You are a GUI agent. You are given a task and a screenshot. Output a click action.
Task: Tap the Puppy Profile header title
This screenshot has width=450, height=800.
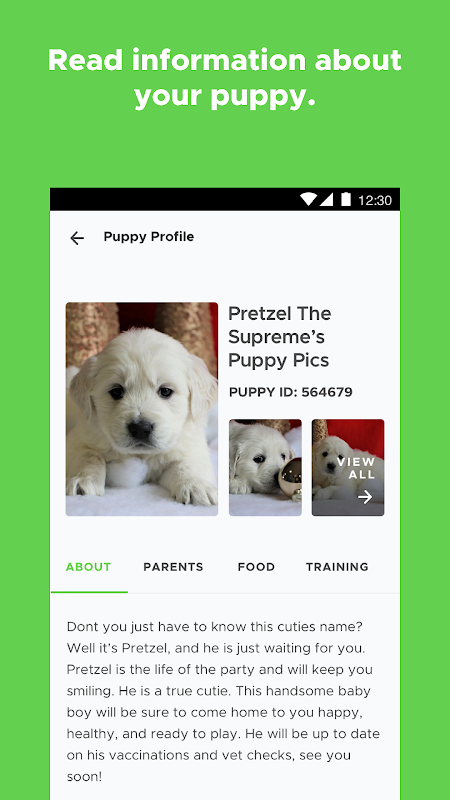(148, 237)
